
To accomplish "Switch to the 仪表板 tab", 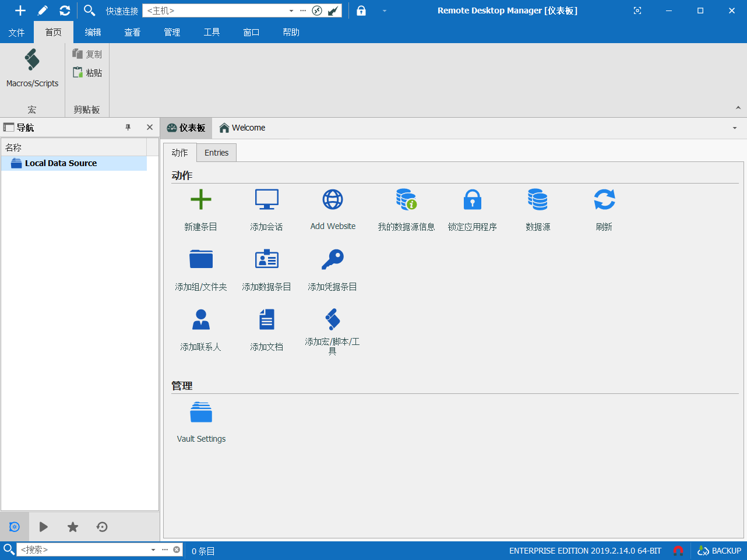I will [186, 128].
